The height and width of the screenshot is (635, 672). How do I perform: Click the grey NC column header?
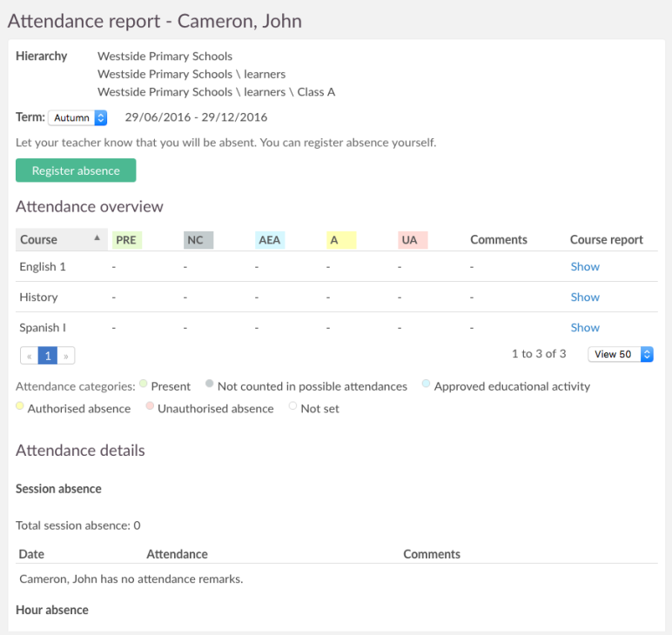[198, 240]
